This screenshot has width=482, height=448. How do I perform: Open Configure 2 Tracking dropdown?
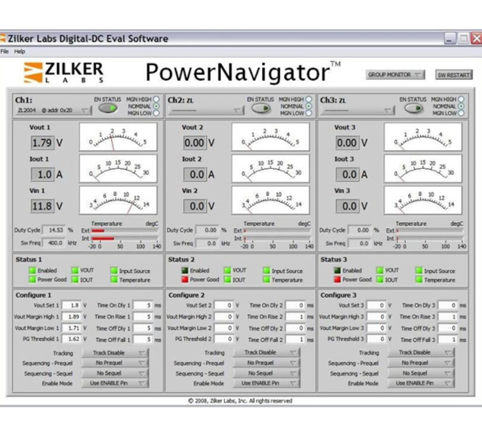[267, 353]
